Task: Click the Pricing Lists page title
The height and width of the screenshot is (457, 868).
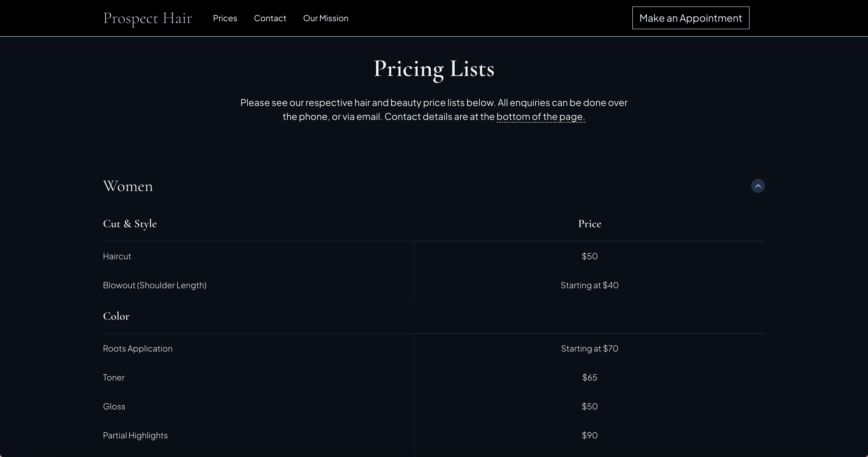Action: pos(434,69)
